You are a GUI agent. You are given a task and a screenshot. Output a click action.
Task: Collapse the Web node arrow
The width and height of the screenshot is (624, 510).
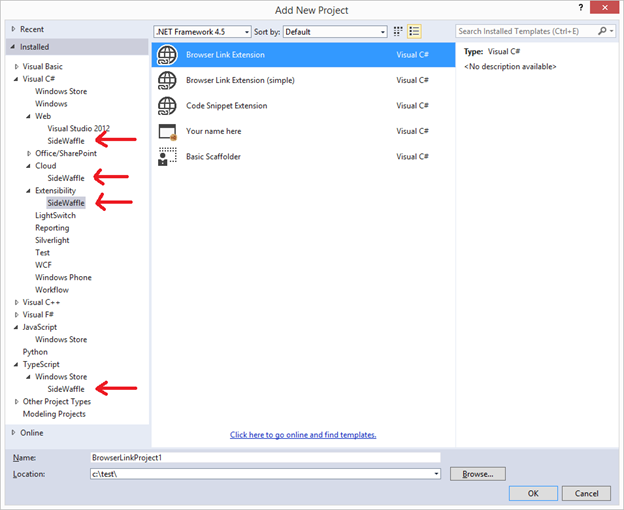coord(28,116)
